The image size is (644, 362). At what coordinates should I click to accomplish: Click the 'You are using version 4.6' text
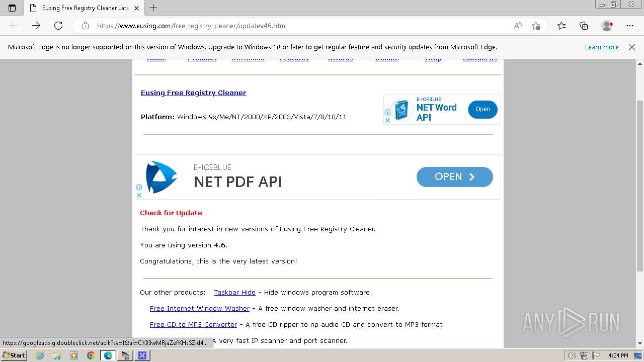coord(184,245)
